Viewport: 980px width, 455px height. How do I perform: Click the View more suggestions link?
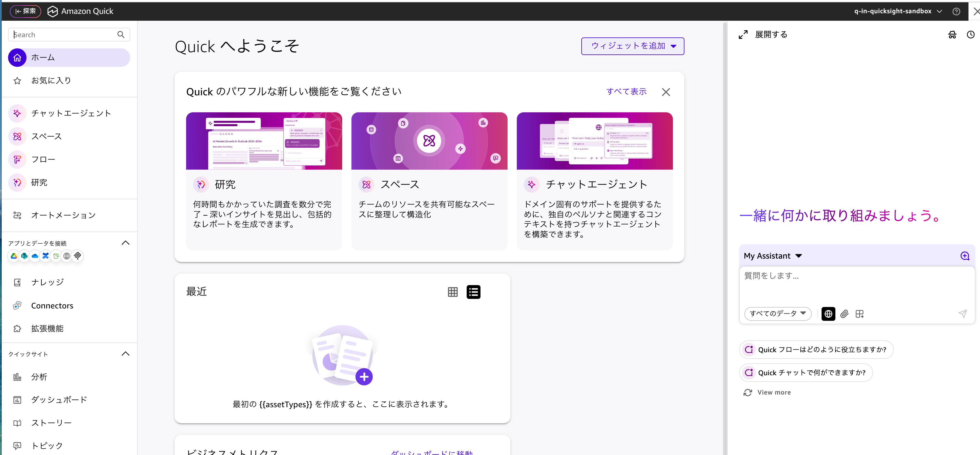pyautogui.click(x=774, y=393)
